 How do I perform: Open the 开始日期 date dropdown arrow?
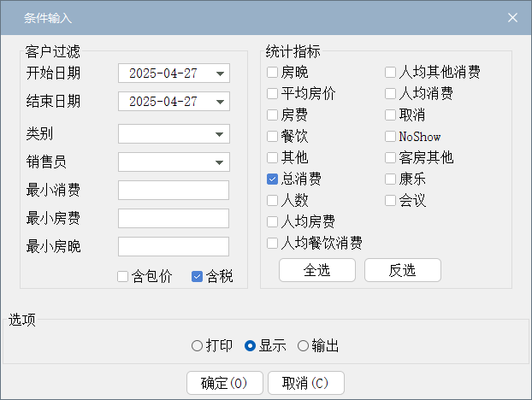pos(220,74)
